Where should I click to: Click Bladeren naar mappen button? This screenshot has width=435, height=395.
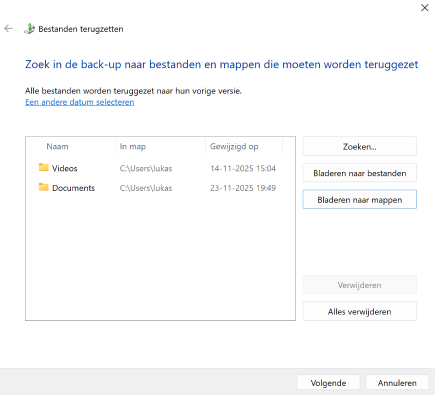tap(359, 200)
